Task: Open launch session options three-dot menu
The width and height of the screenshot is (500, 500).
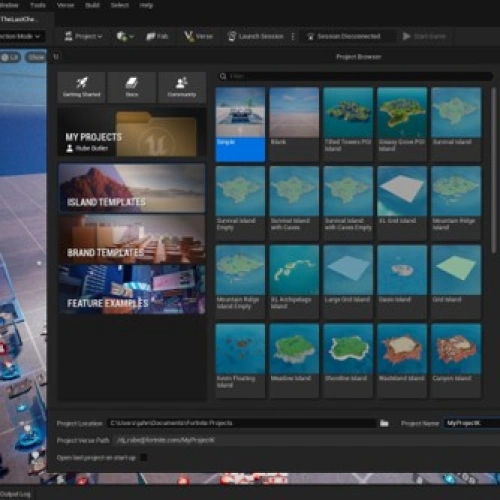Action: (x=293, y=36)
